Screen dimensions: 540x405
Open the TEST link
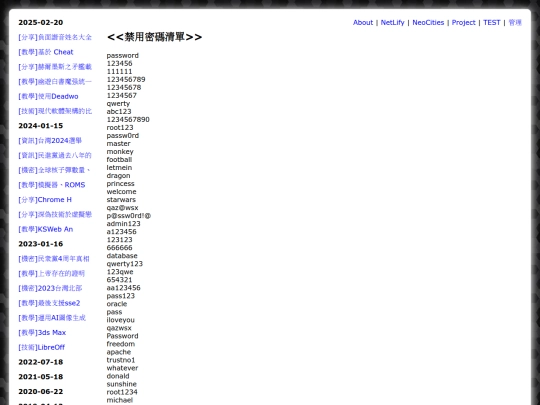(x=491, y=22)
